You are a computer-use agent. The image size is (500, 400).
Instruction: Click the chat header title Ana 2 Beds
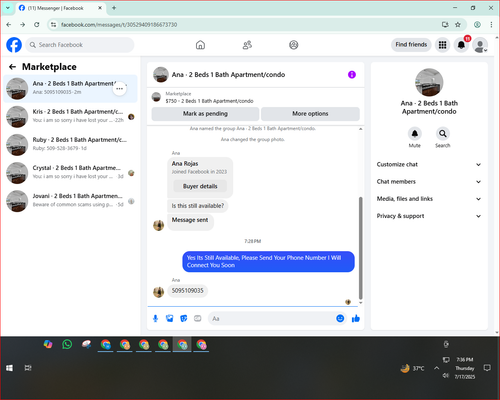point(228,75)
